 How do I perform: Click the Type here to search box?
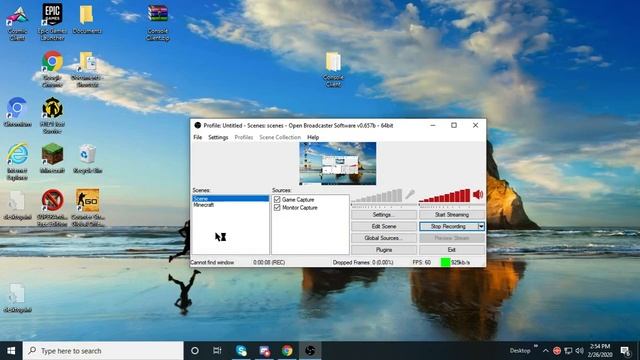pos(103,351)
